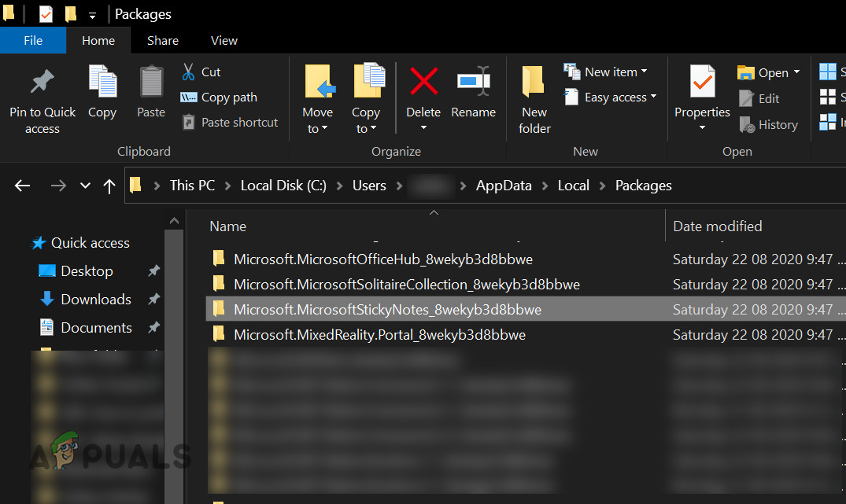Expand the Properties dropdown arrow
The height and width of the screenshot is (504, 846).
coord(702,127)
